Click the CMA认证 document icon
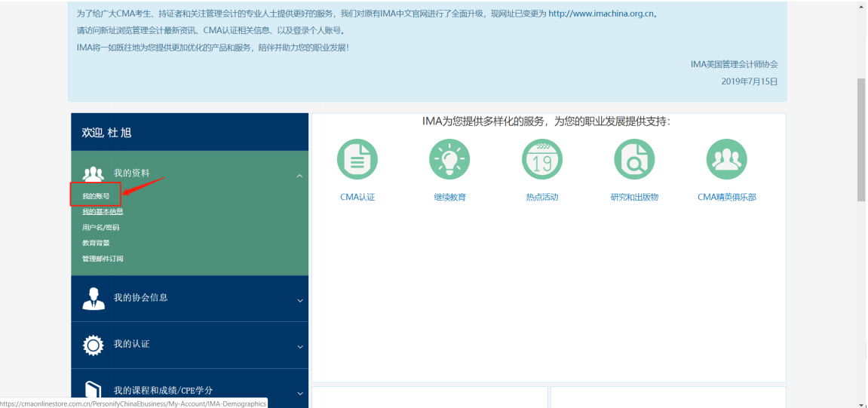The height and width of the screenshot is (408, 868). point(357,160)
